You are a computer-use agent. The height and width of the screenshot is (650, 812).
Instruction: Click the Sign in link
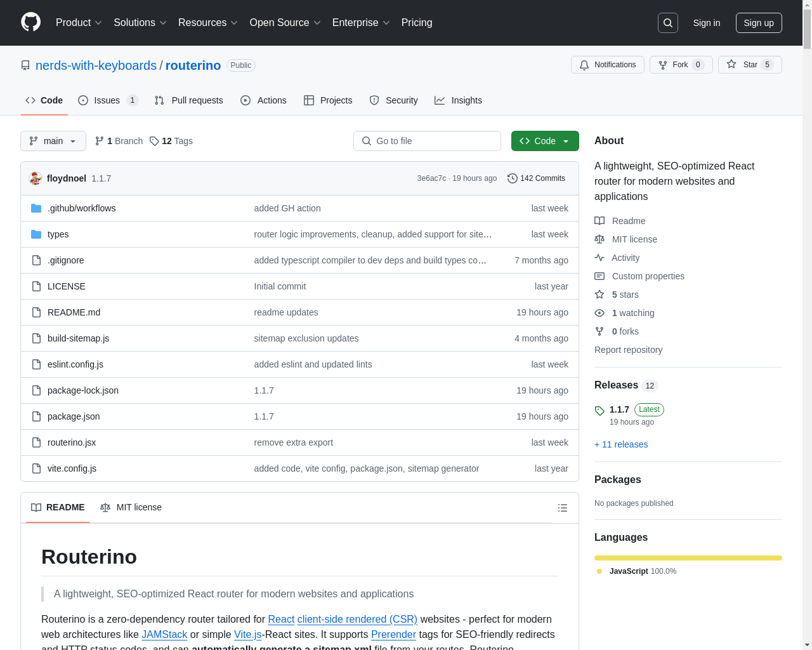[x=707, y=23]
